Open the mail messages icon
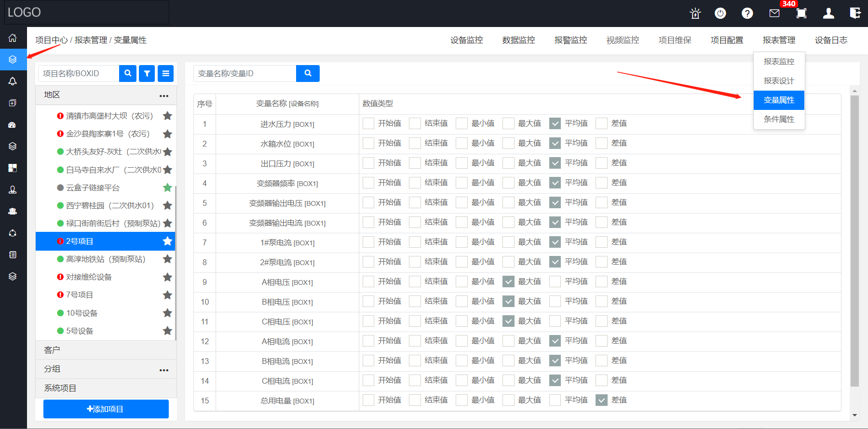This screenshot has width=868, height=429. click(774, 13)
